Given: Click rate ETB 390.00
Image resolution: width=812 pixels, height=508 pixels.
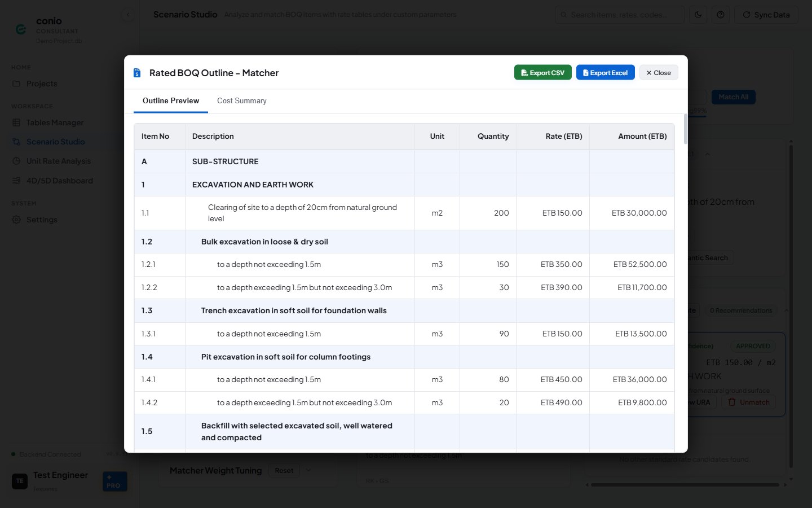Looking at the screenshot, I should [x=561, y=287].
